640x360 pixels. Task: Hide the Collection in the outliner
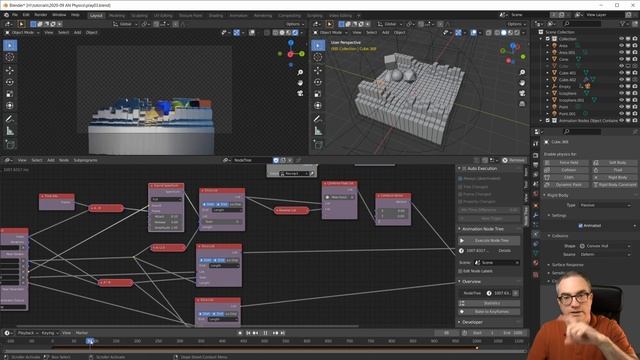621,39
